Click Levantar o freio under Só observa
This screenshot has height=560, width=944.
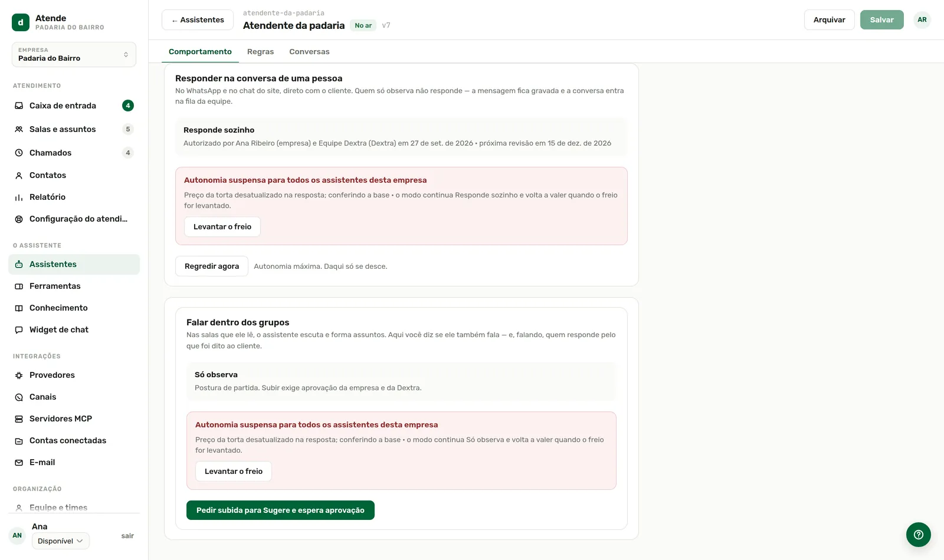[234, 471]
